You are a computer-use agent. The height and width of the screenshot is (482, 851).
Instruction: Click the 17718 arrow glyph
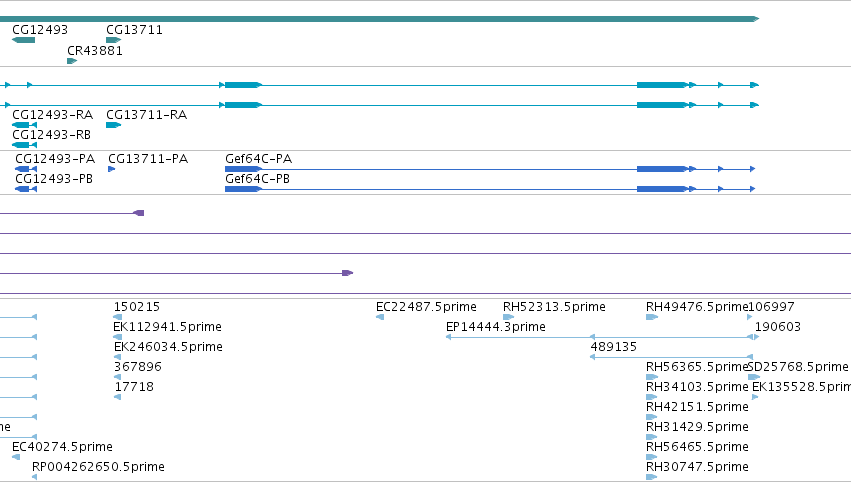(117, 397)
